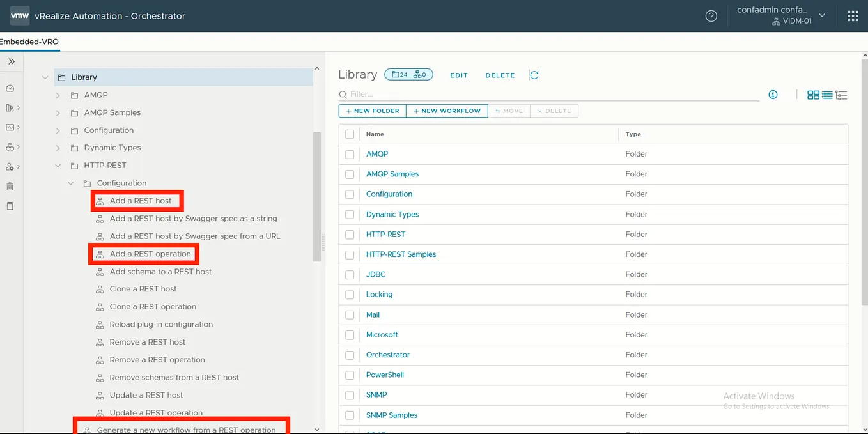Viewport: 868px width, 434px height.
Task: Click the Activity monitoring icon in sidebar
Action: tap(9, 127)
